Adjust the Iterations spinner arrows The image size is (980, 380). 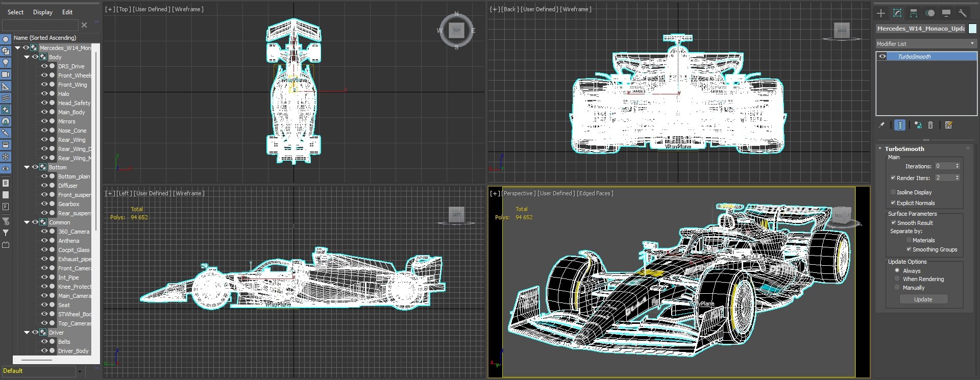pos(957,166)
